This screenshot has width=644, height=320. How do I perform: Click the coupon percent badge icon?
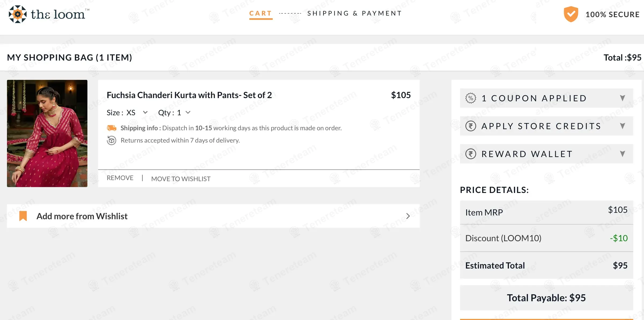[x=471, y=98]
